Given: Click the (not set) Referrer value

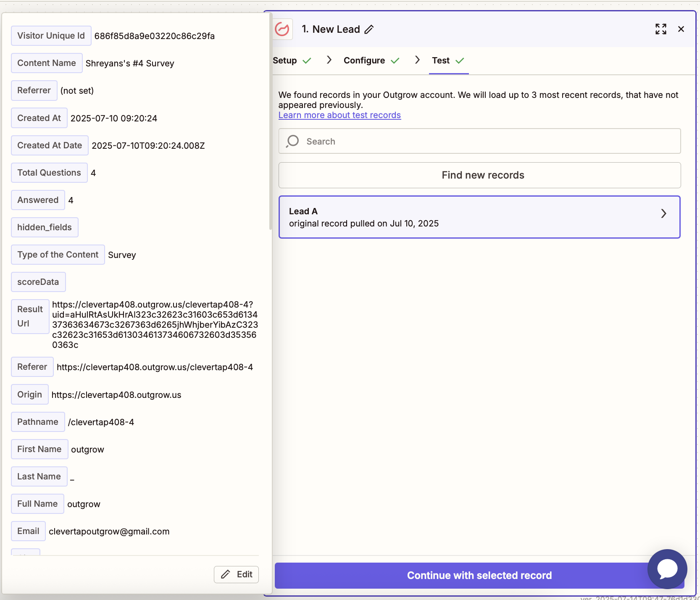Looking at the screenshot, I should pyautogui.click(x=77, y=91).
